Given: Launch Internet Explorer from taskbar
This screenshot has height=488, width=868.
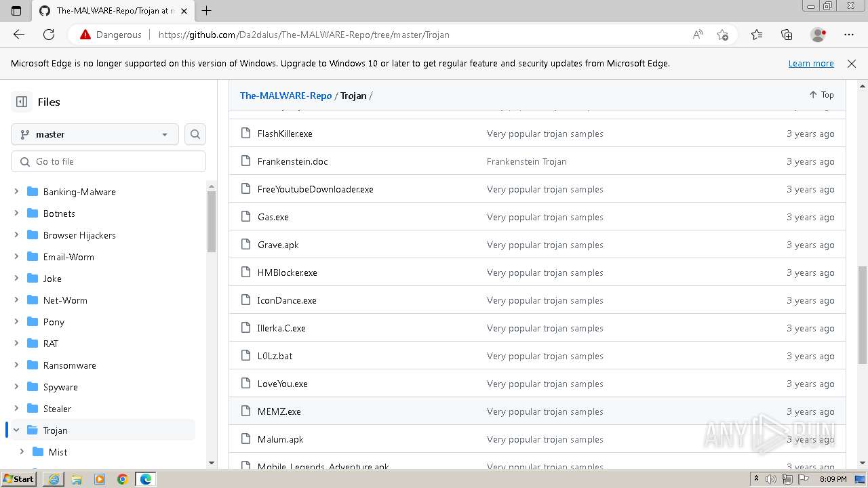Looking at the screenshot, I should point(54,479).
